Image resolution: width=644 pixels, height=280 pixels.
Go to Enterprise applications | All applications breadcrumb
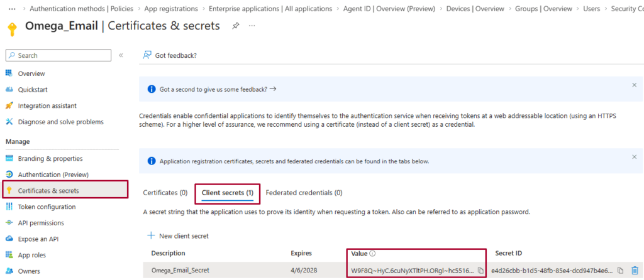coord(270,9)
